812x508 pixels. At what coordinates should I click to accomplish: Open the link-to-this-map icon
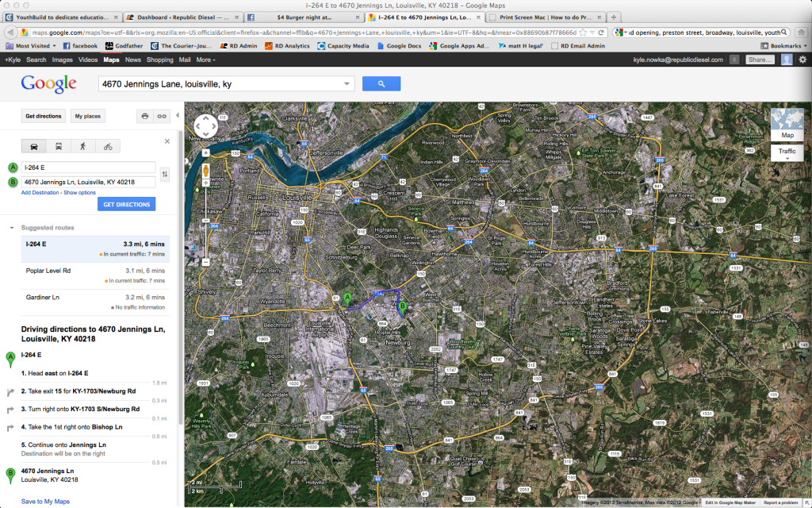coord(162,116)
